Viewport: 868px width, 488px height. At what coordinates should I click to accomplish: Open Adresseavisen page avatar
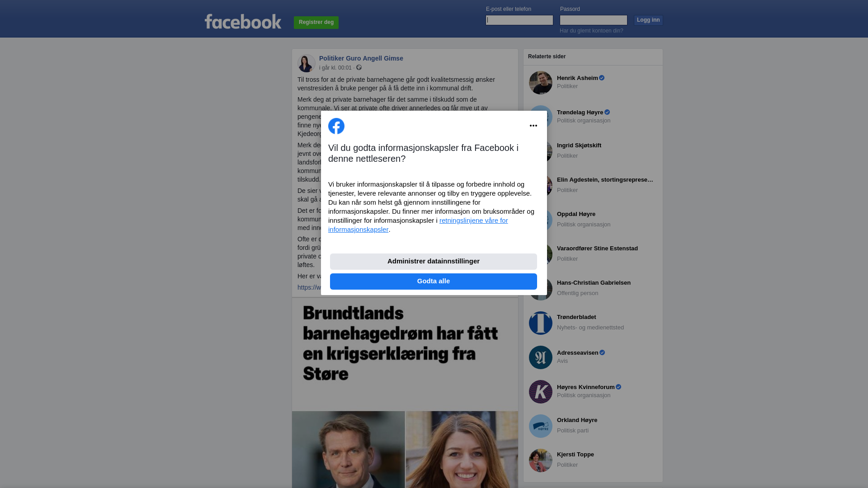541,357
